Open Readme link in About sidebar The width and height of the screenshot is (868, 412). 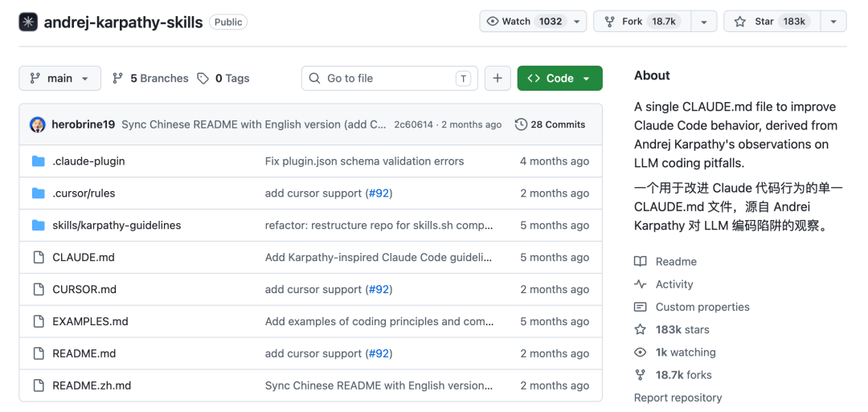click(x=676, y=262)
